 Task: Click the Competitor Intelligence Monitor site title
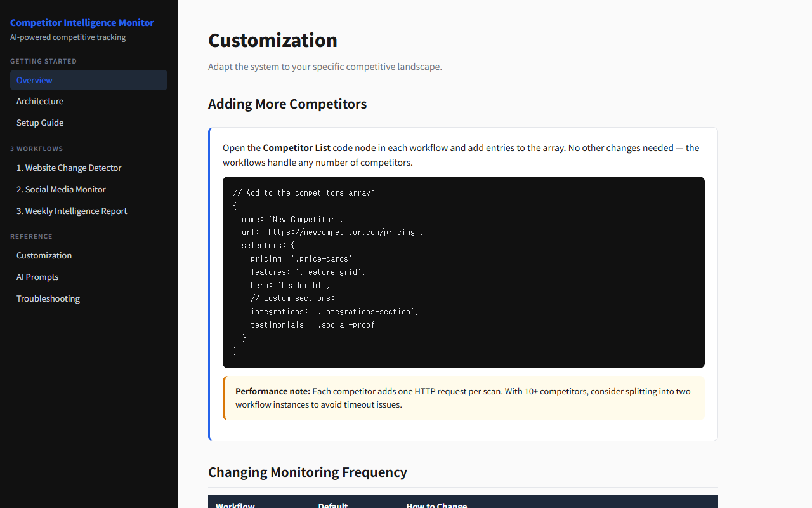pos(82,23)
